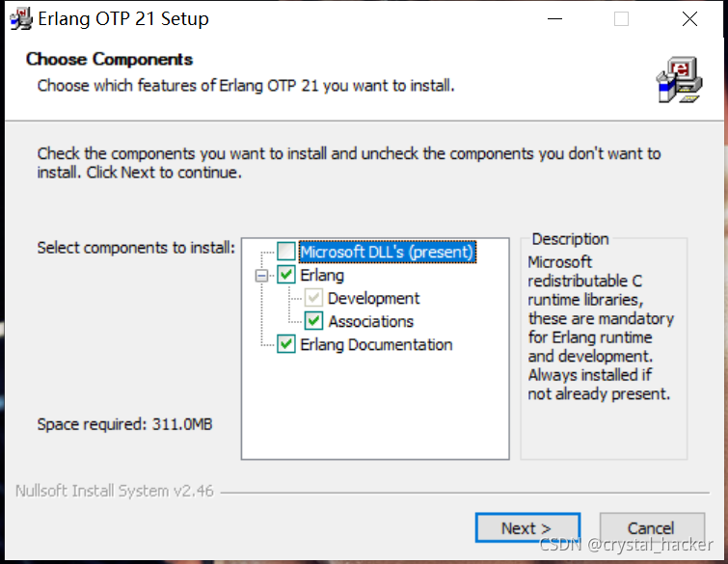Select the Microsoft DLL's (present) item
Viewport: 728px width, 564px height.
click(x=387, y=252)
